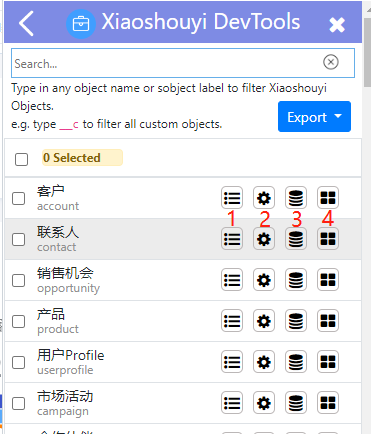Click the Xiaoshouyi DevTools title text
The width and height of the screenshot is (371, 434).
click(201, 22)
